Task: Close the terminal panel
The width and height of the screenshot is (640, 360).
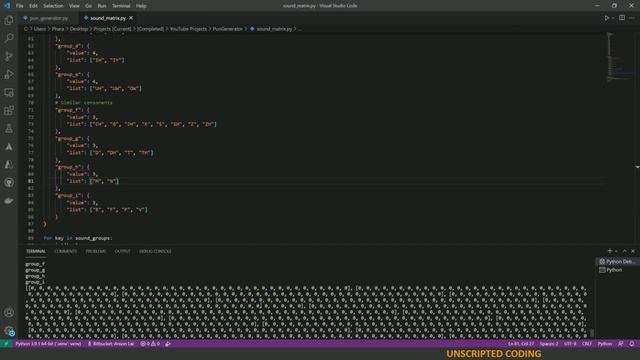Action: [x=633, y=251]
